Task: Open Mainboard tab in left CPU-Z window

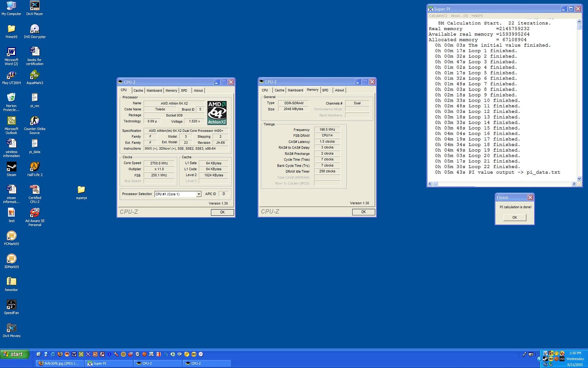Action: click(154, 91)
